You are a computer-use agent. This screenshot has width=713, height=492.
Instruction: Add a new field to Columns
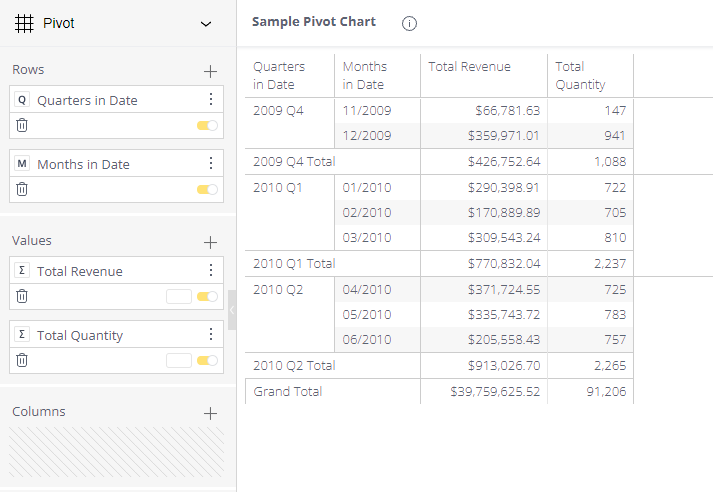[210, 413]
